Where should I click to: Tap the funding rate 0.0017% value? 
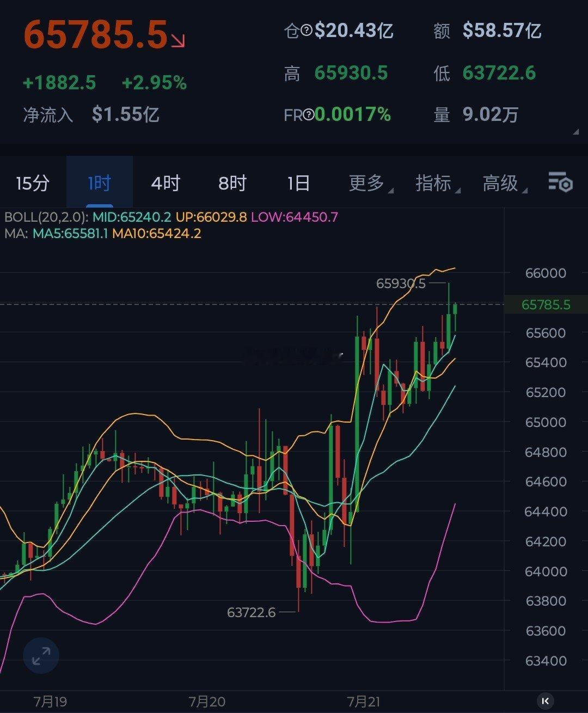click(353, 114)
